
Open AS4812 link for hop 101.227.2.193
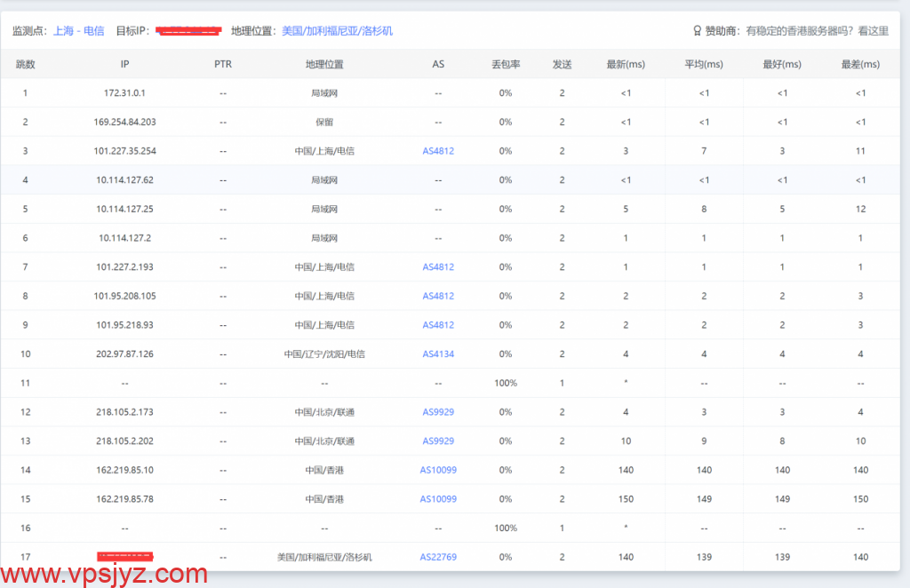[x=438, y=267]
